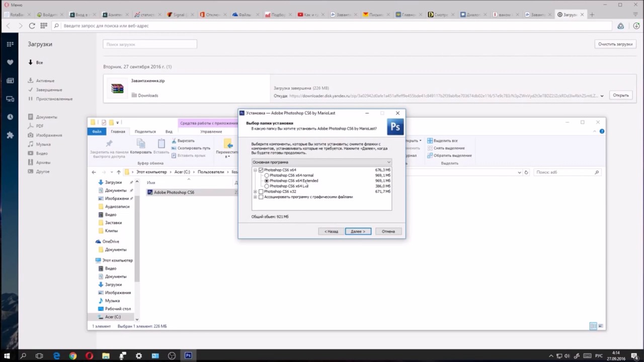Click the Explorer search box Поиск
Screen dimensions: 644x362
(x=567, y=172)
